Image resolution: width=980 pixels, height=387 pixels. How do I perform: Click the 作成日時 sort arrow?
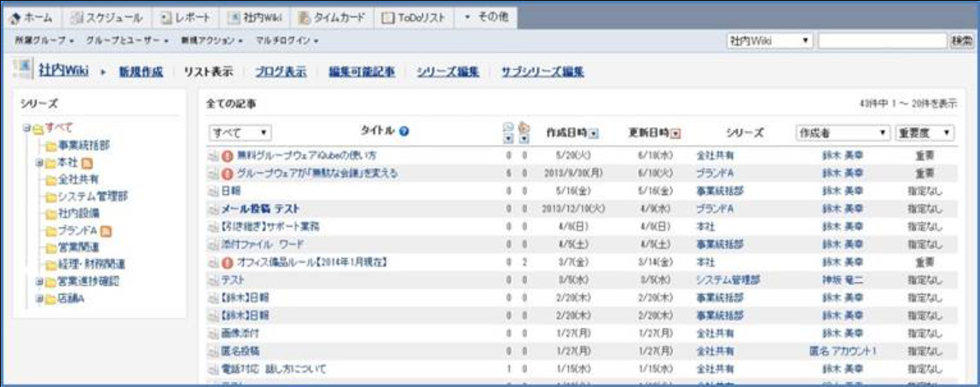coord(594,133)
